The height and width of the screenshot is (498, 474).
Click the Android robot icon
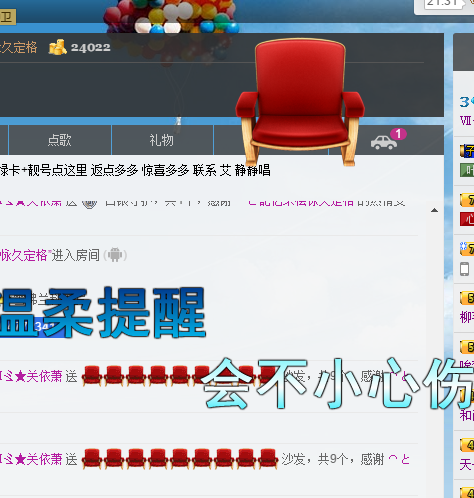click(115, 255)
